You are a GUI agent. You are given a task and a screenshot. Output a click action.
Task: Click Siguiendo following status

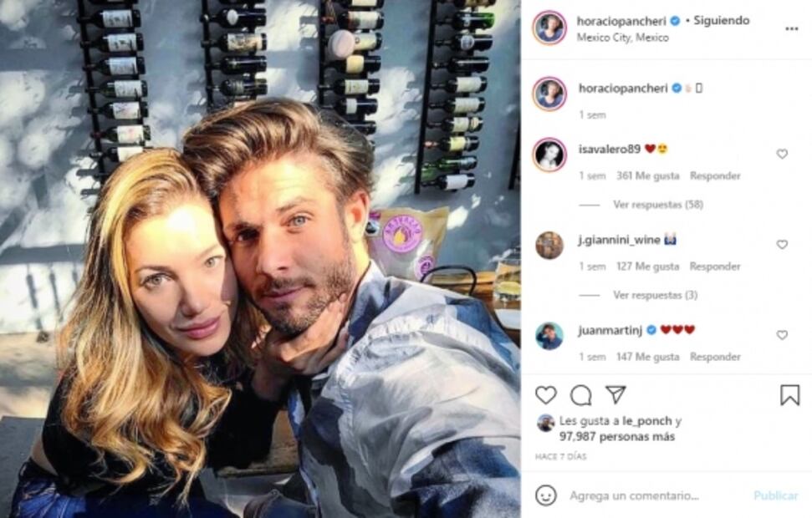(722, 21)
